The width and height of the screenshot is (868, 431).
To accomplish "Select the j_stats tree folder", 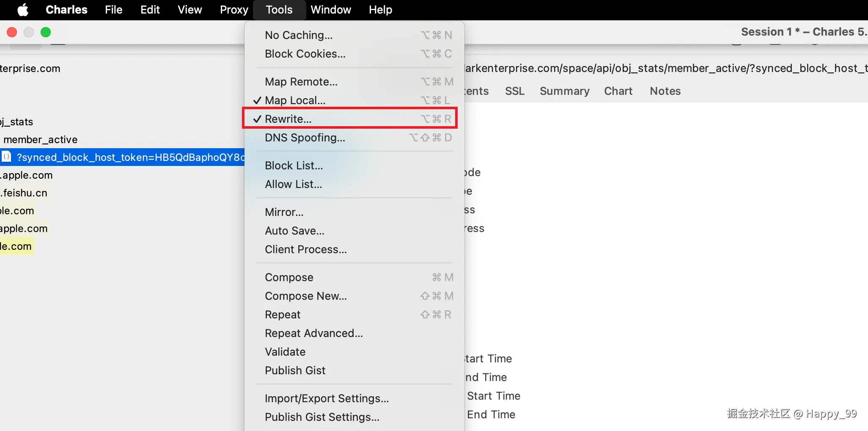I will click(16, 122).
